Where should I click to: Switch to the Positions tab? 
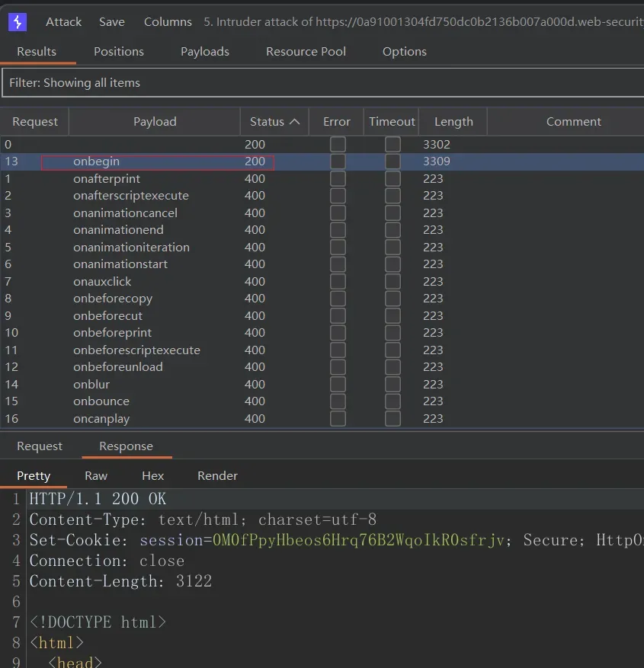[x=119, y=52]
